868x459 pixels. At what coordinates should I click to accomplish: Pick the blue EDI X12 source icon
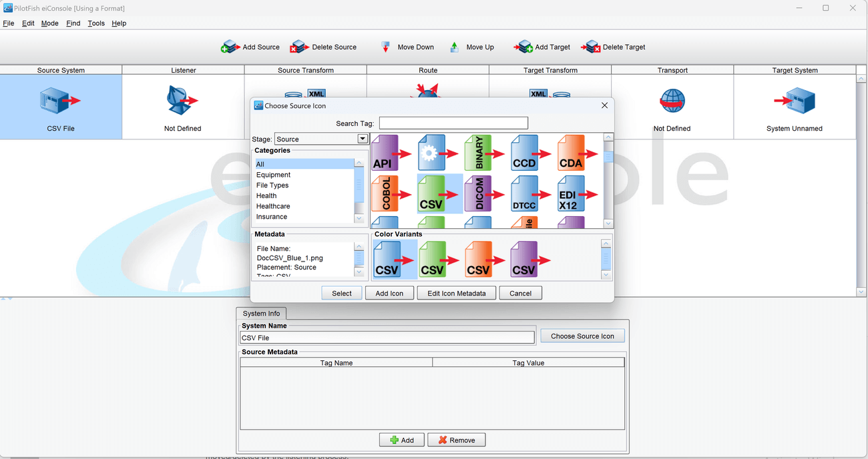(x=578, y=193)
